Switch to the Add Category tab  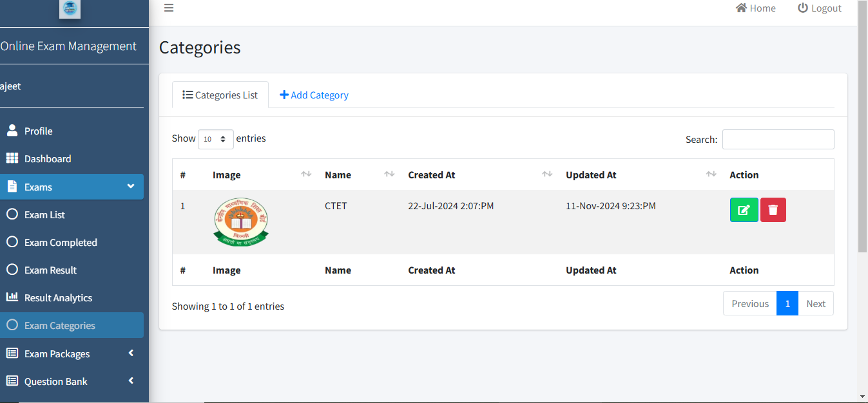(x=314, y=95)
